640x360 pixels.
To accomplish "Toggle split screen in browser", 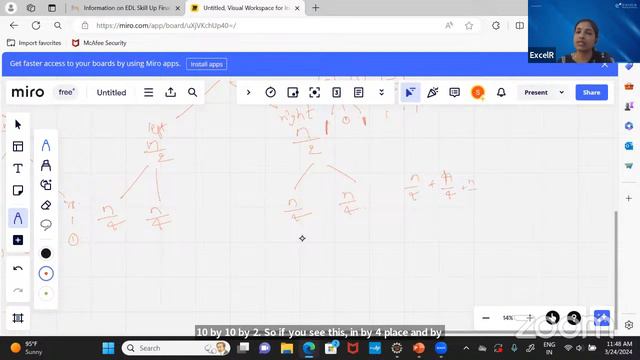I will coord(520,26).
